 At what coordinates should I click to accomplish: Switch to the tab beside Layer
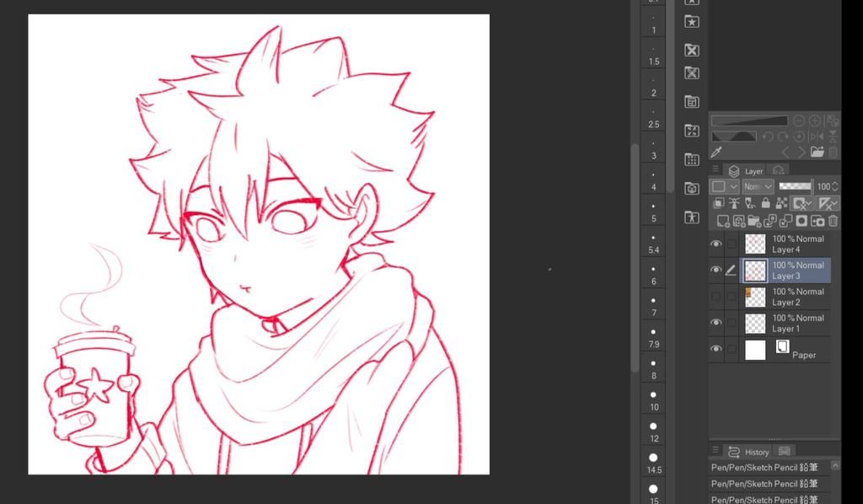pyautogui.click(x=778, y=170)
